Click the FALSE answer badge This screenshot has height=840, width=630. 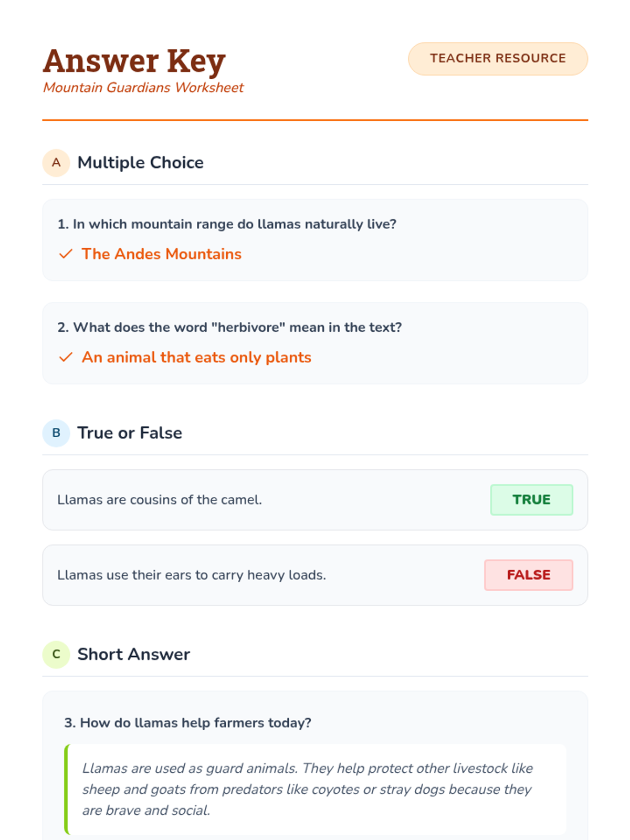click(528, 575)
